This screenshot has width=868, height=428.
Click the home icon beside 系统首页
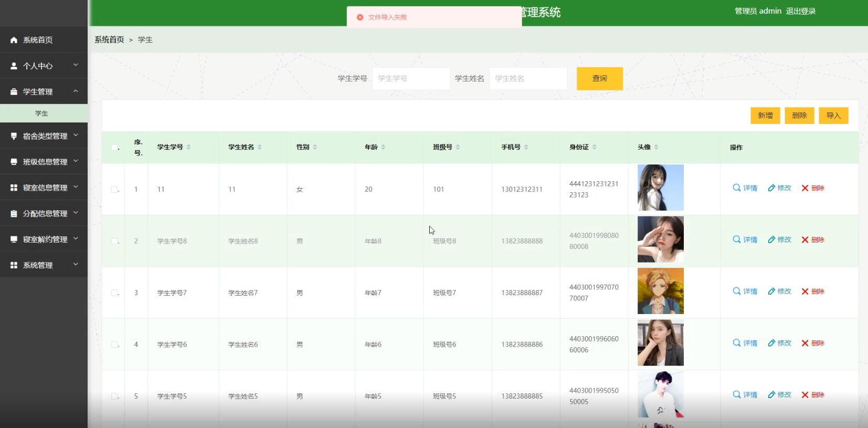14,40
